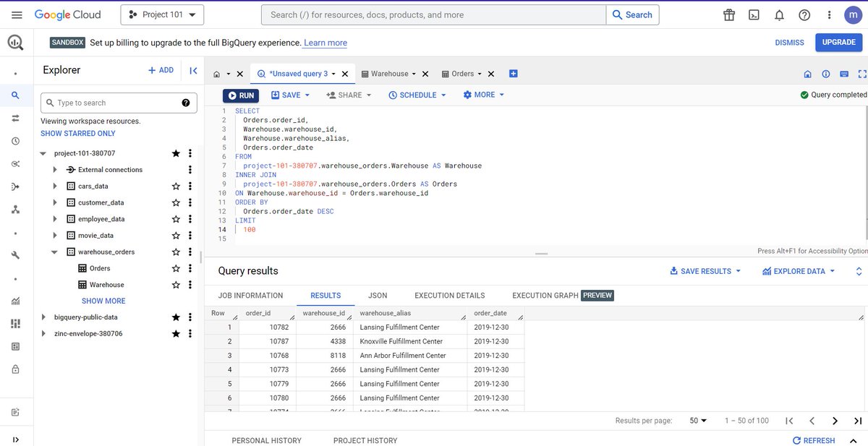Collapse the warehouse_orders dataset
The height and width of the screenshot is (446, 868).
click(x=55, y=252)
